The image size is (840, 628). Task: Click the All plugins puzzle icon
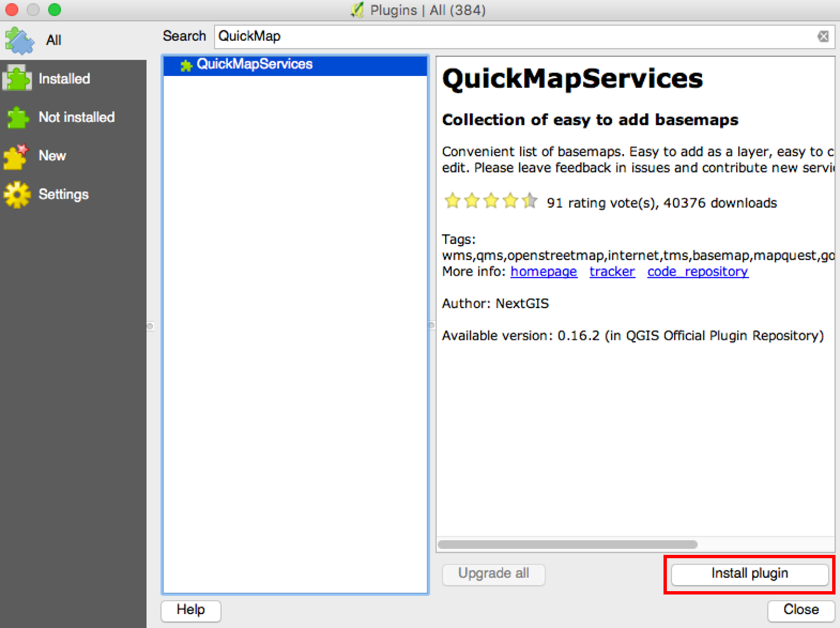pyautogui.click(x=19, y=41)
